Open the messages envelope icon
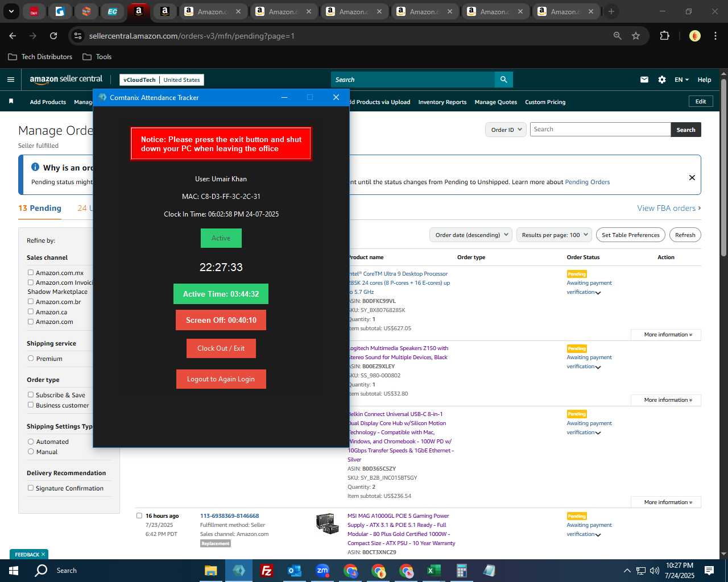This screenshot has height=582, width=728. 644,80
